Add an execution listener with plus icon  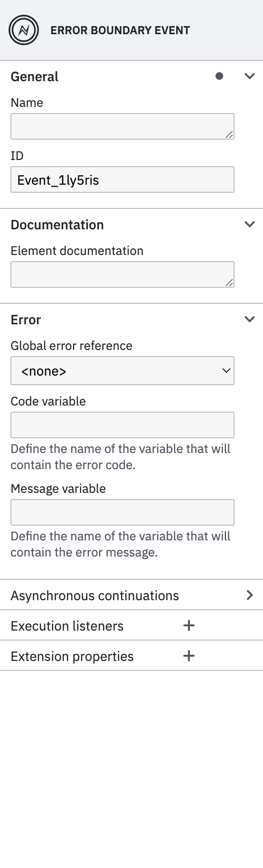pos(189,626)
